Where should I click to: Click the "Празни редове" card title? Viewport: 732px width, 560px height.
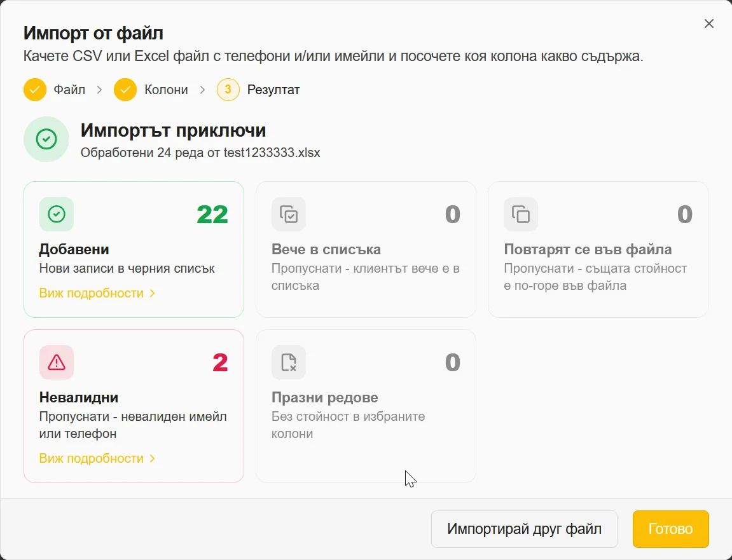(325, 398)
